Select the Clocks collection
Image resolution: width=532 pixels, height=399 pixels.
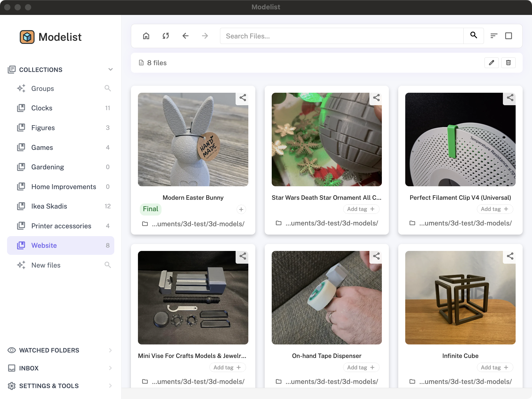click(42, 108)
